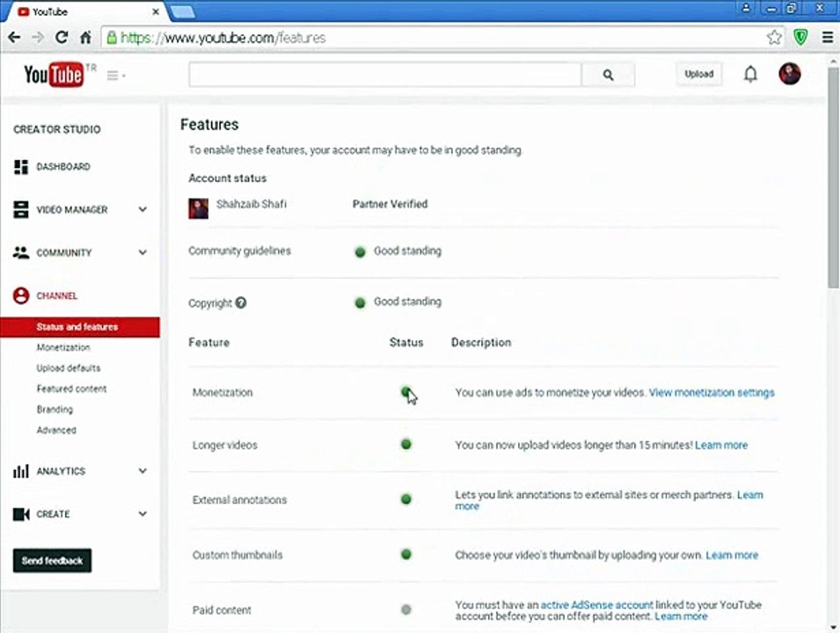Open the Monetization sidebar item
The height and width of the screenshot is (633, 840).
63,347
